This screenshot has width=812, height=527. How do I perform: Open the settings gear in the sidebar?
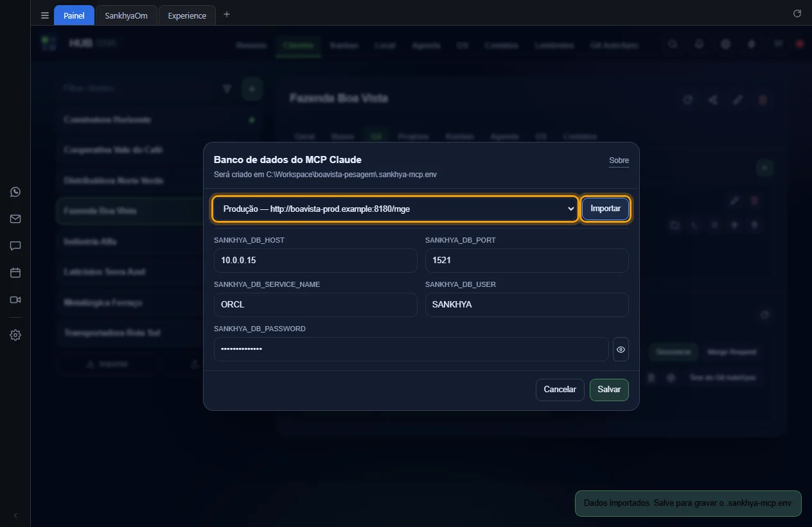(x=15, y=335)
